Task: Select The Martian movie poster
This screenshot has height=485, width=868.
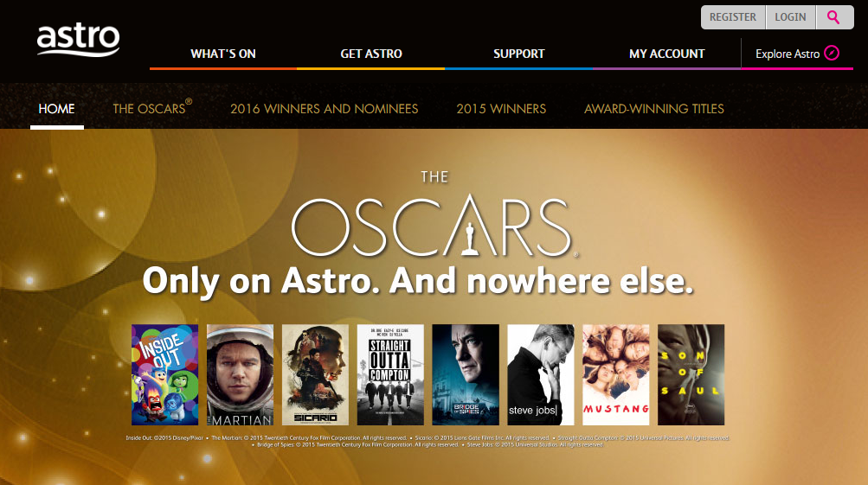Action: (240, 375)
